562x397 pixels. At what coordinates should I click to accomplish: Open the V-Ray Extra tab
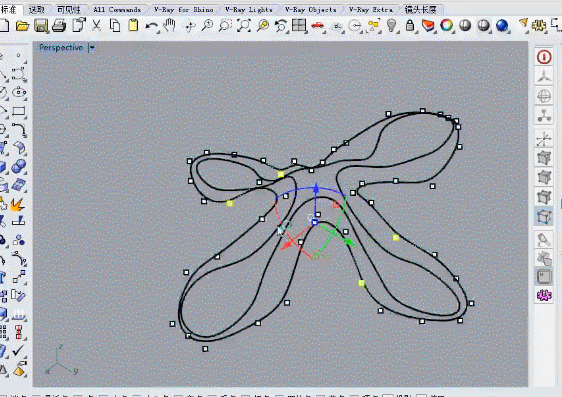tap(371, 10)
